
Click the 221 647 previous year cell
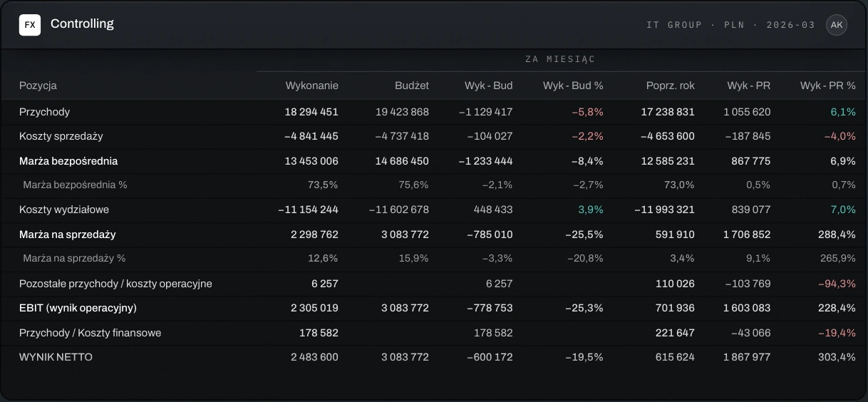click(675, 333)
